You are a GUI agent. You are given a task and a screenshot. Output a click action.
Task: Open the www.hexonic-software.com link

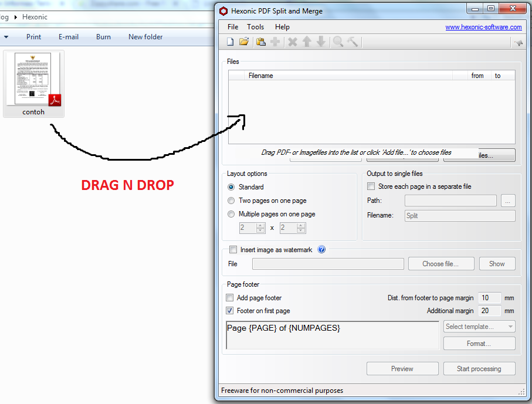pos(483,27)
